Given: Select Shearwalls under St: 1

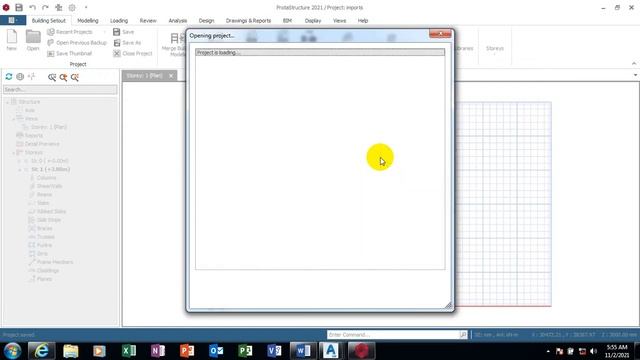Looking at the screenshot, I should [x=49, y=186].
